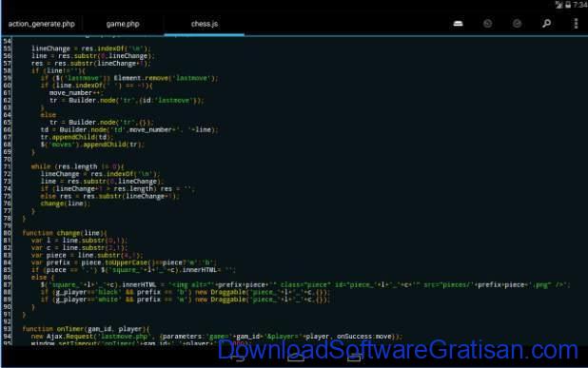The image size is (588, 368).
Task: Tap the Android home navigation button
Action: pyautogui.click(x=296, y=358)
